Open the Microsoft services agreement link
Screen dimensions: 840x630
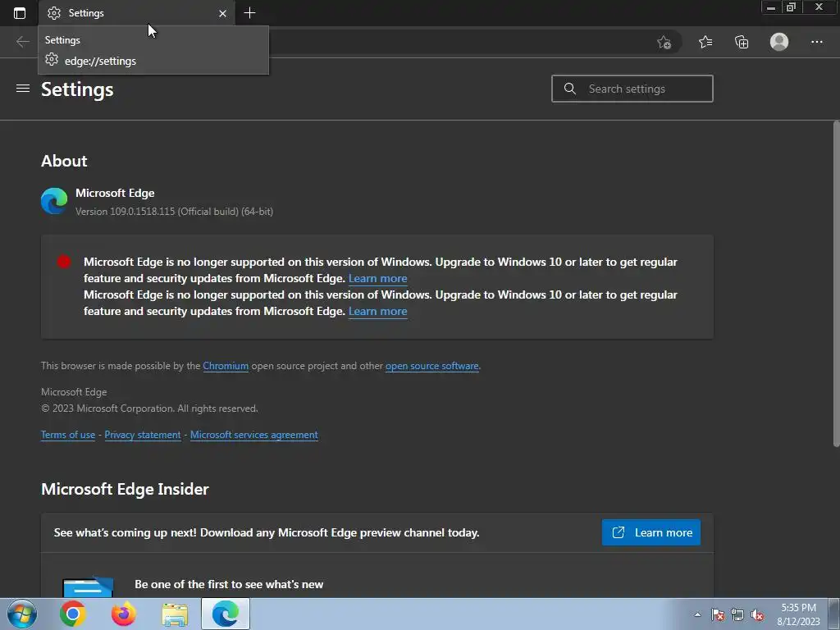254,435
